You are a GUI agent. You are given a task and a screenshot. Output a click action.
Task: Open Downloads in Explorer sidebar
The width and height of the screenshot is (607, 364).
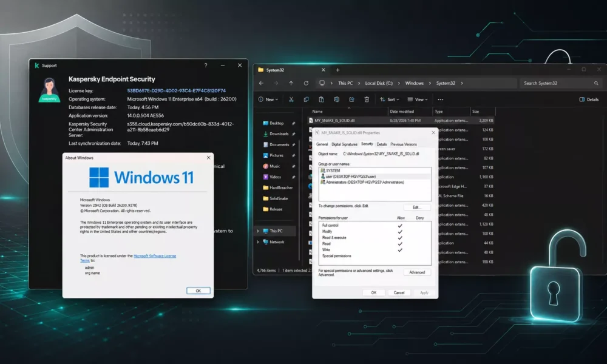tap(276, 134)
